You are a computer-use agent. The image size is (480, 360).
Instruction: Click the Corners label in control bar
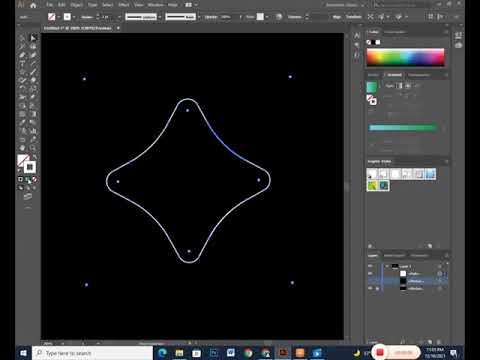(x=295, y=17)
